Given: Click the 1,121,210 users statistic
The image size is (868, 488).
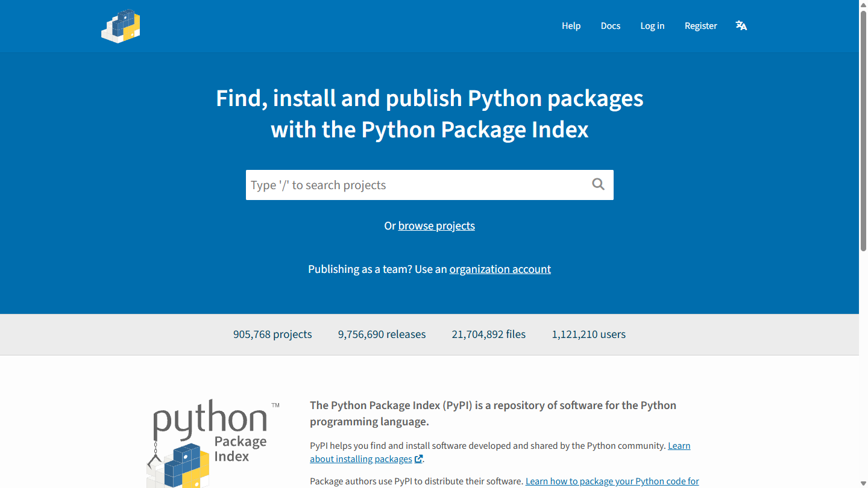Looking at the screenshot, I should [589, 334].
